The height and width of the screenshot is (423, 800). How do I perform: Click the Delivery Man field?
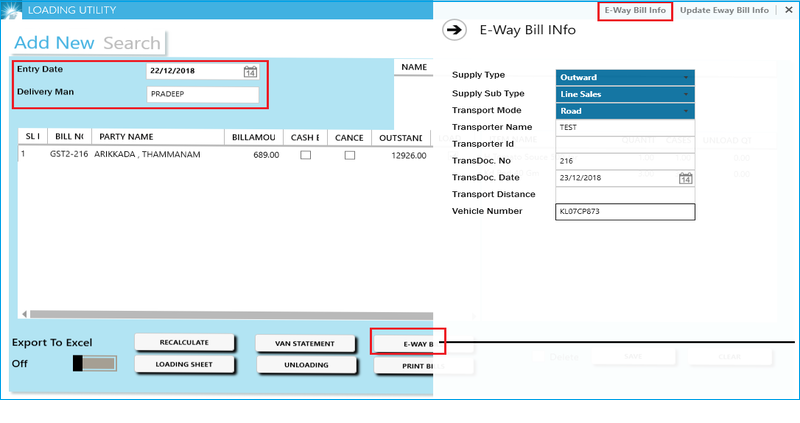(x=203, y=94)
